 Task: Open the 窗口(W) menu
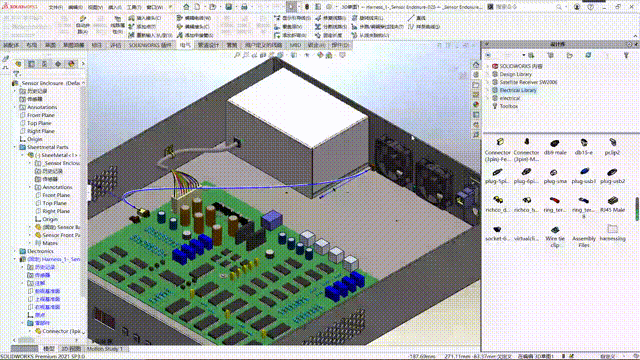[x=155, y=7]
